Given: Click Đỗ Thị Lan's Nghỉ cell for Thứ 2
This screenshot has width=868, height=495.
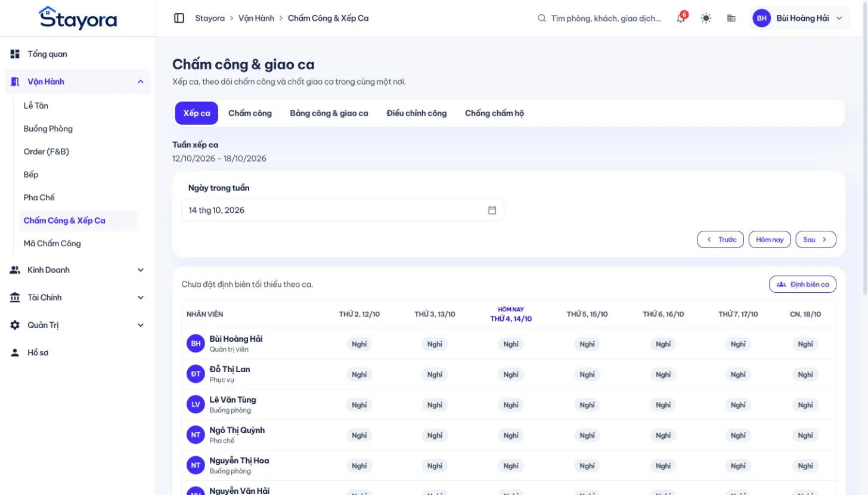Looking at the screenshot, I should (x=359, y=375).
